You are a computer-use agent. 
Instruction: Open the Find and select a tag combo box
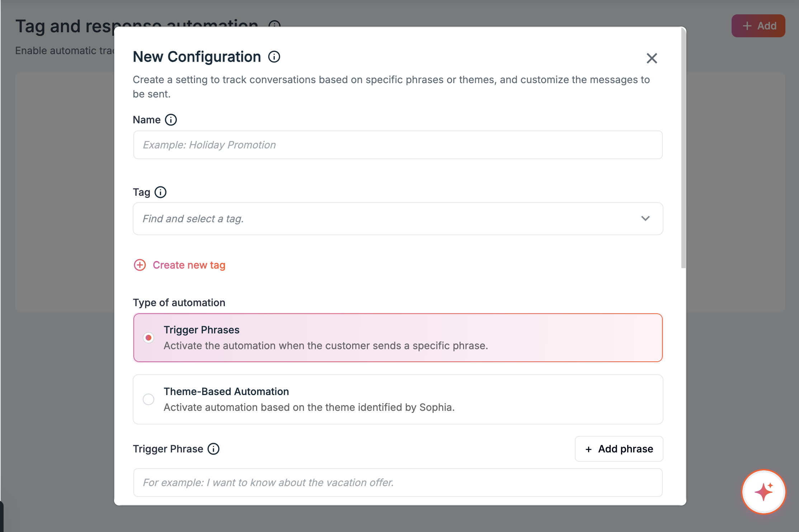tap(398, 219)
